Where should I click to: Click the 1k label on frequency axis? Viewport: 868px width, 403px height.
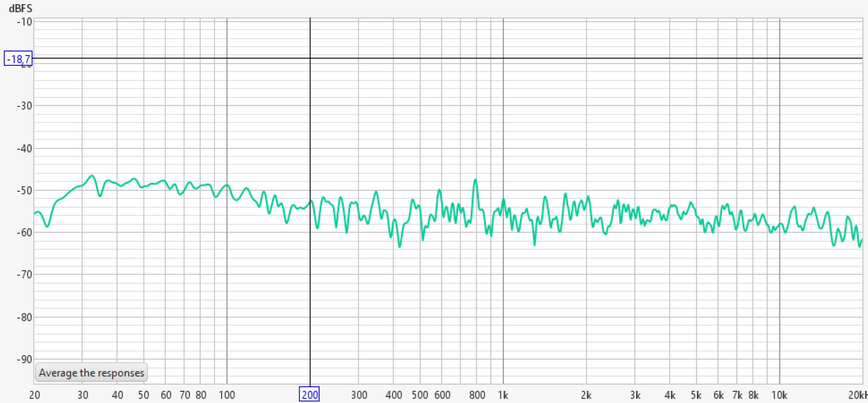coord(503,395)
